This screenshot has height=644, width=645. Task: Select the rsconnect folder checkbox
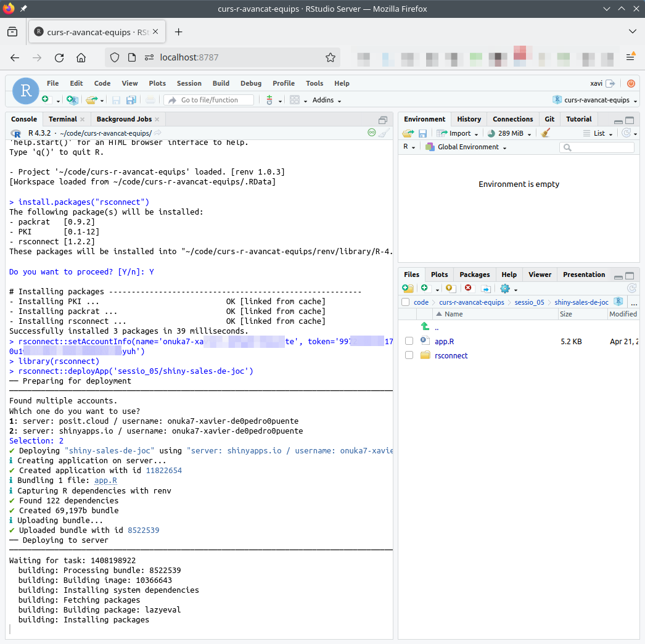(x=409, y=355)
